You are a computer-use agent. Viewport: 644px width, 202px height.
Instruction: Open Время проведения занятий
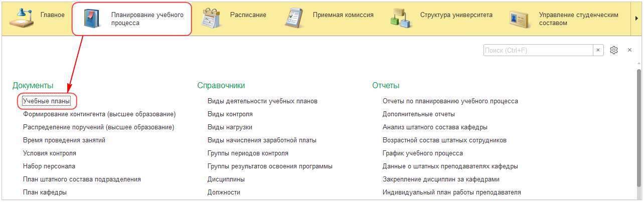coord(64,140)
